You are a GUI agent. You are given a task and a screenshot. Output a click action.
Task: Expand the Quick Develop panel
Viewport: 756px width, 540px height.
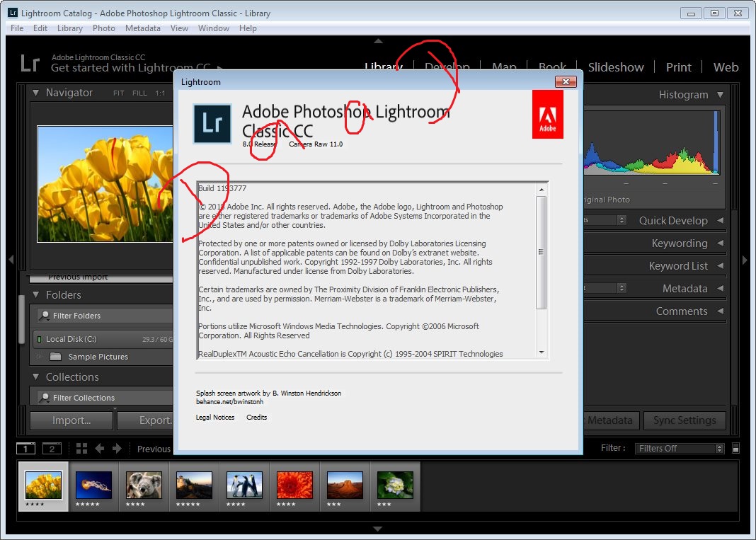coord(721,220)
